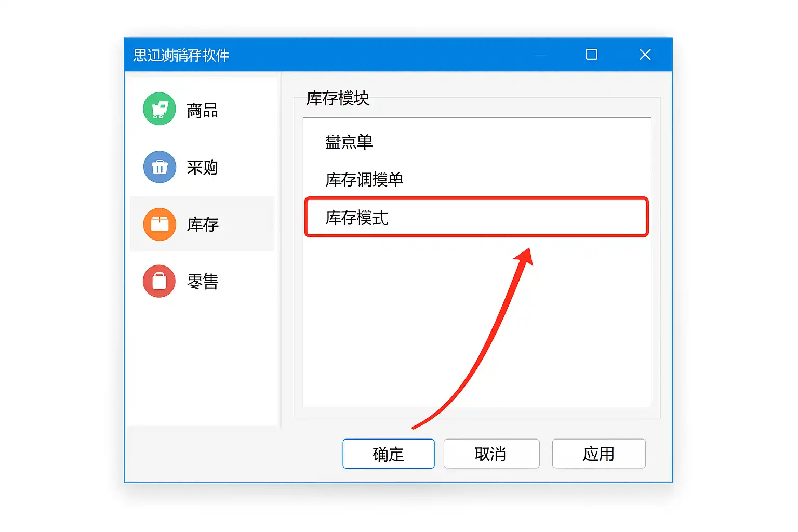
Task: Click the 库存模块 group header label
Action: 338,98
